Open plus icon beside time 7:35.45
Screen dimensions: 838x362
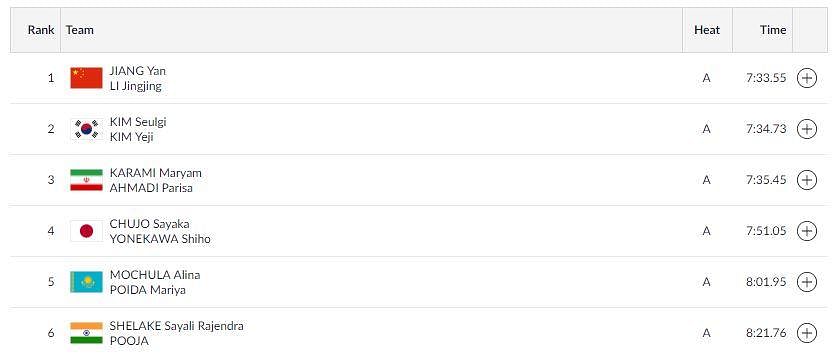coord(806,180)
